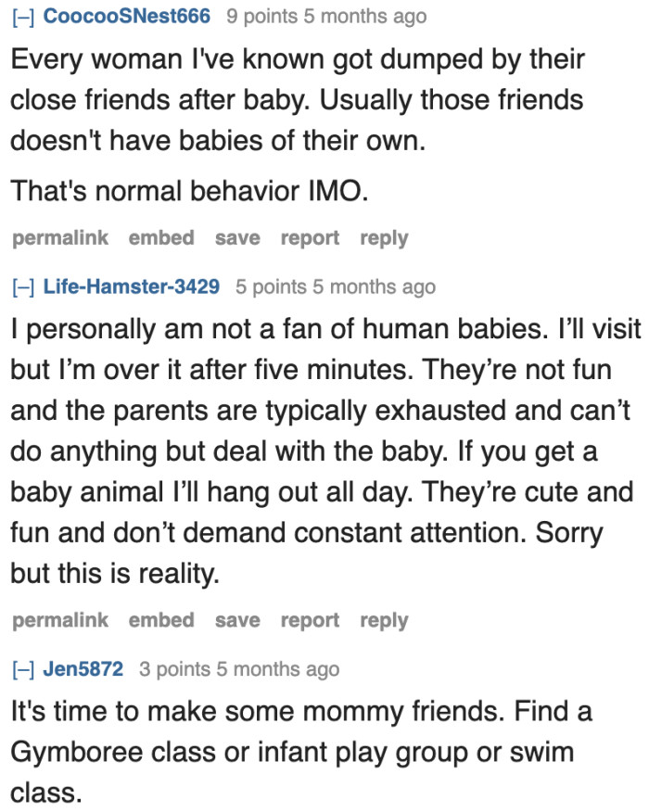Save CoocooSNest666's comment
This screenshot has height=812, width=649.
tap(236, 238)
